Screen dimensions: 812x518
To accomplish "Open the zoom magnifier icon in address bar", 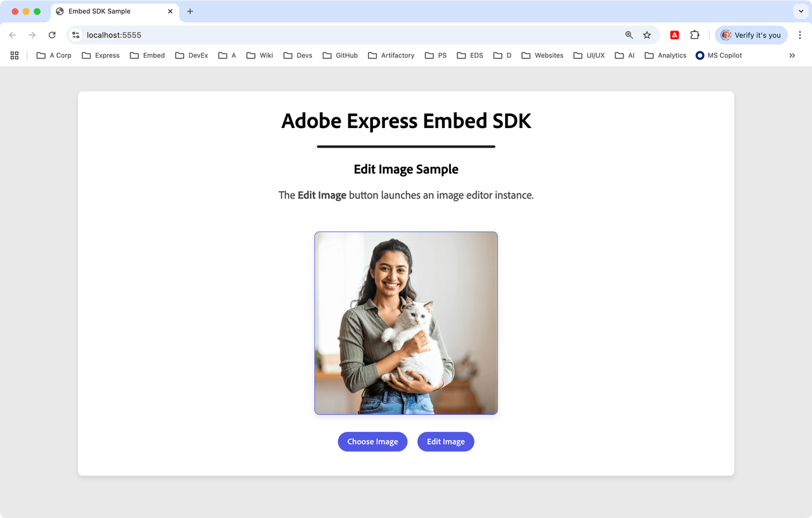I will coord(629,36).
